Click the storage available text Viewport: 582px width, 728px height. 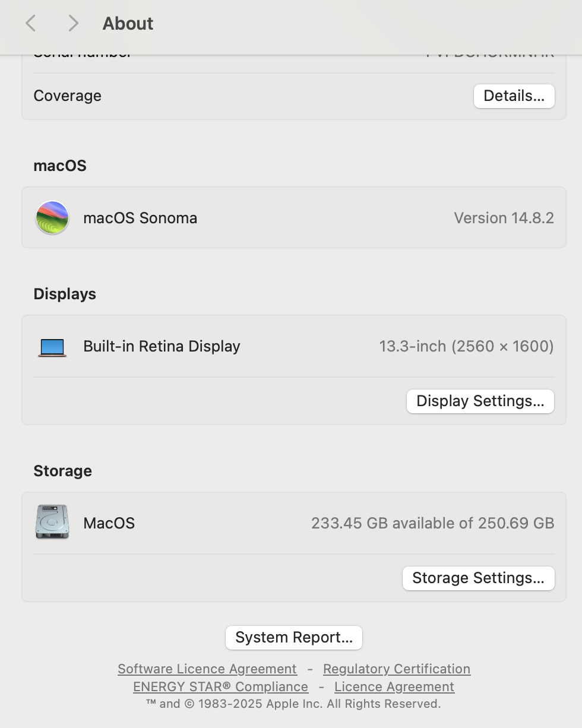tap(432, 523)
